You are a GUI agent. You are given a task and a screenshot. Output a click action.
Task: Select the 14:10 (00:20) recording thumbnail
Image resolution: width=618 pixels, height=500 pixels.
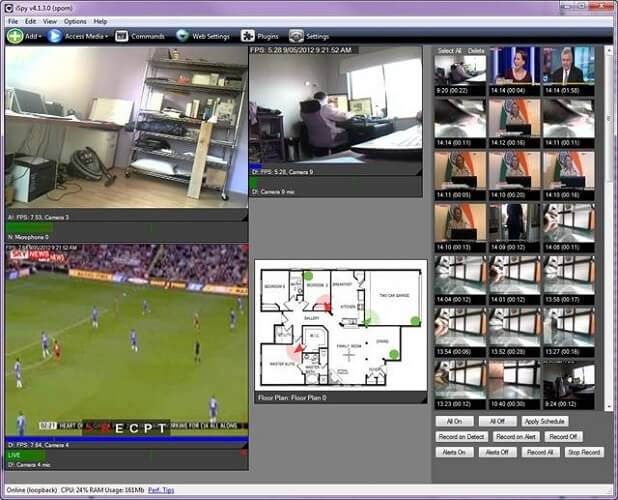coord(514,176)
